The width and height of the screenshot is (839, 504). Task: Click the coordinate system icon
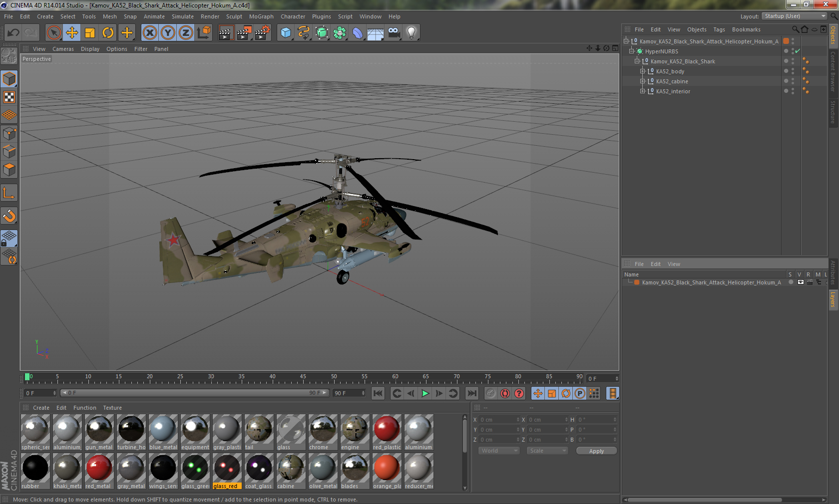tap(204, 33)
